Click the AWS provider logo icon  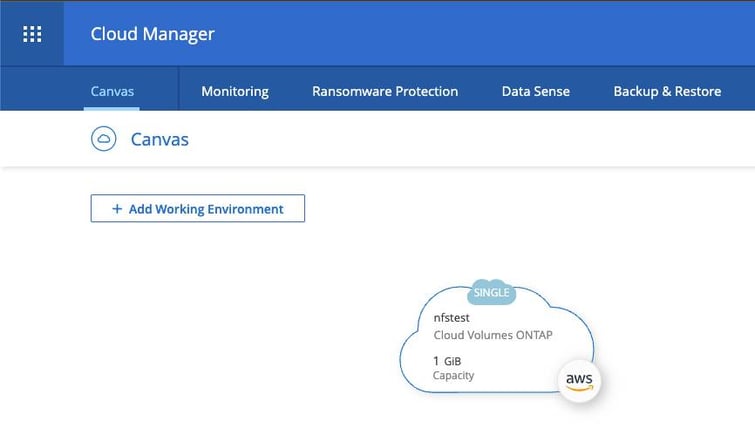pyautogui.click(x=578, y=381)
